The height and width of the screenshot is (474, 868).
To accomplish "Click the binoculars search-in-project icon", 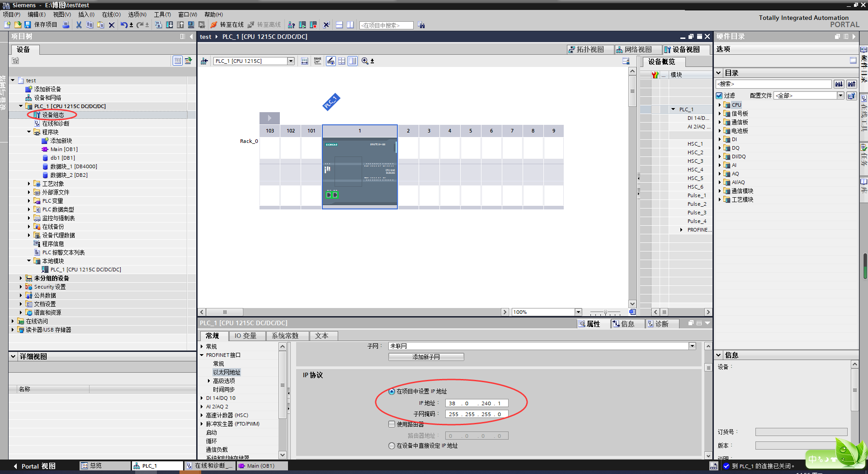I will click(x=421, y=25).
